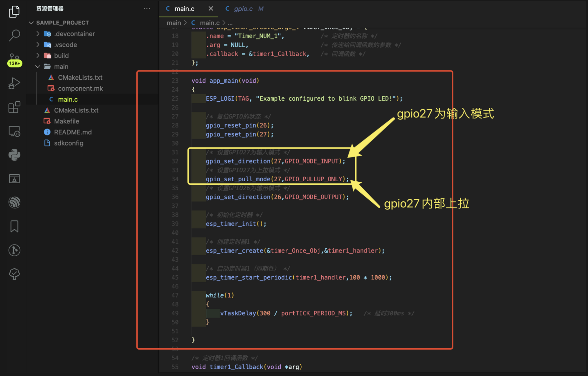Select main.c in the file tree

coord(68,99)
